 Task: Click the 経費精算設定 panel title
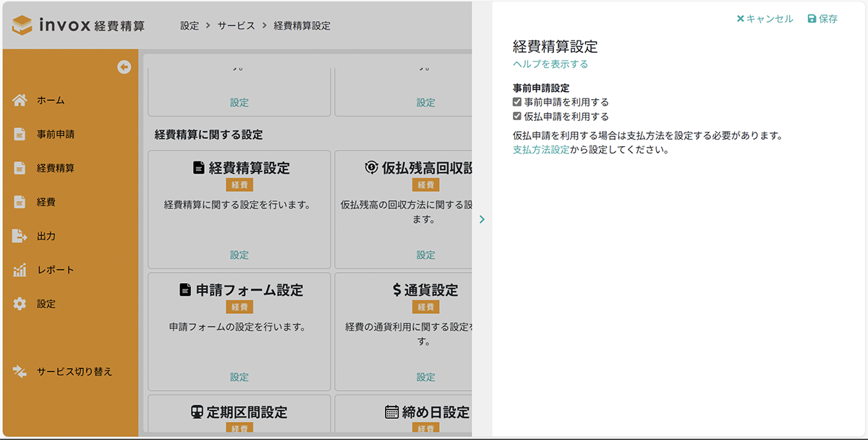[556, 46]
